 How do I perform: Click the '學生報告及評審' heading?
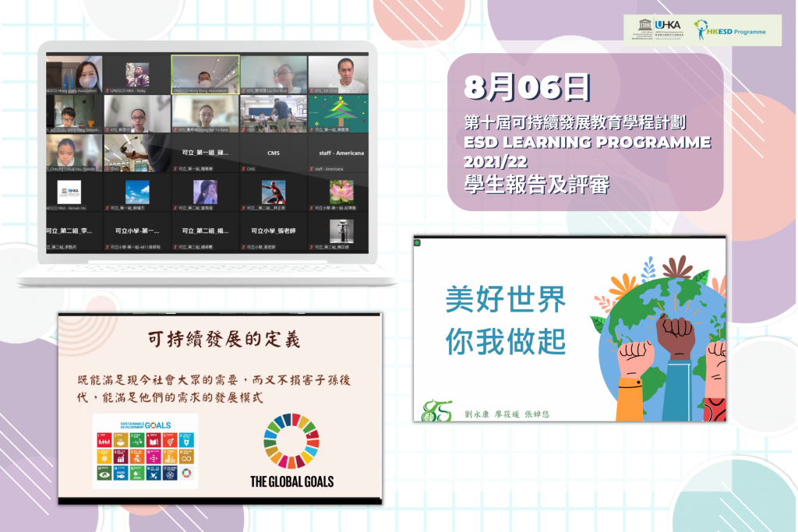click(x=537, y=184)
